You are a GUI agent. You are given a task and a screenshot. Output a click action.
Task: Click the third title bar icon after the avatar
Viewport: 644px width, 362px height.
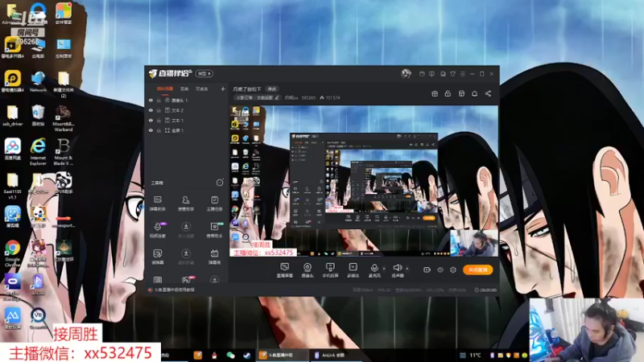click(443, 74)
